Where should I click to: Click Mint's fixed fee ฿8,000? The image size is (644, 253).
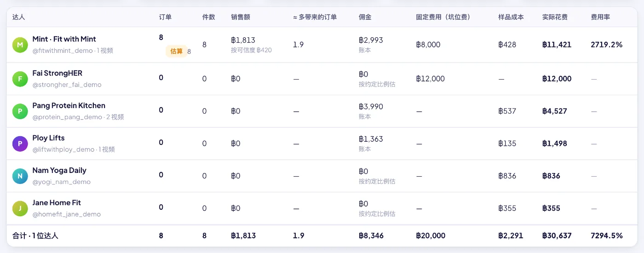point(428,45)
